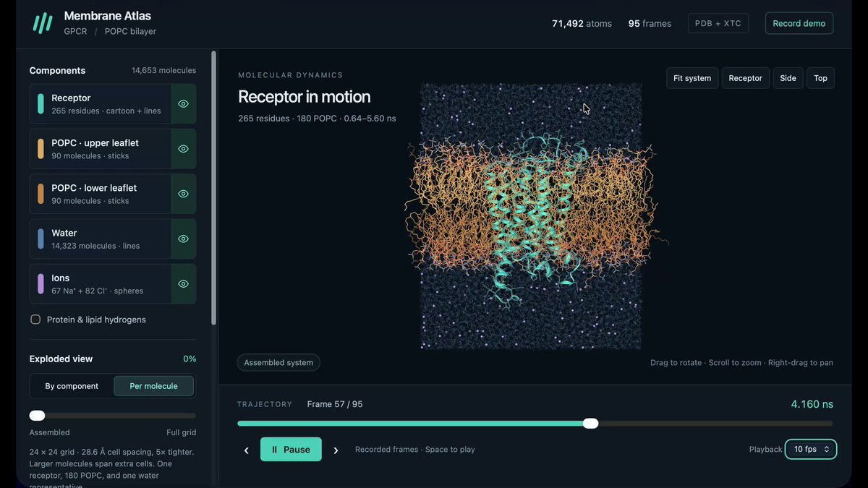Viewport: 868px width, 488px height.
Task: Select the Receptor component row label
Action: 71,98
